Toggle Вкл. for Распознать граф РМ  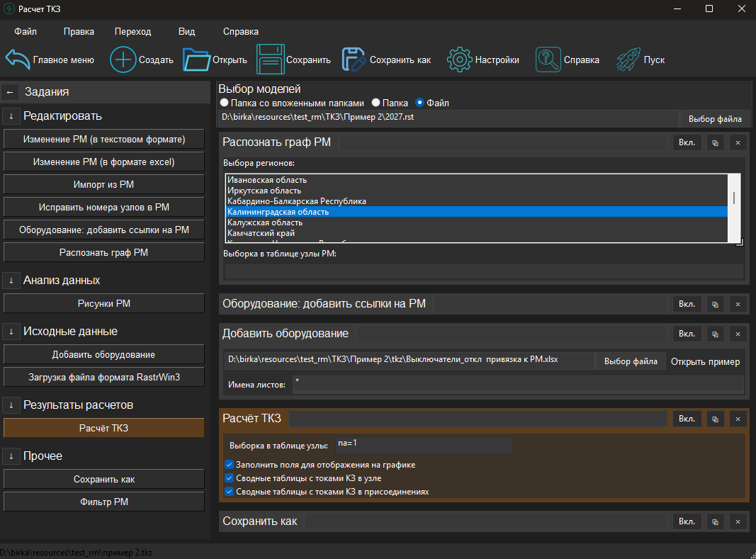pyautogui.click(x=687, y=143)
